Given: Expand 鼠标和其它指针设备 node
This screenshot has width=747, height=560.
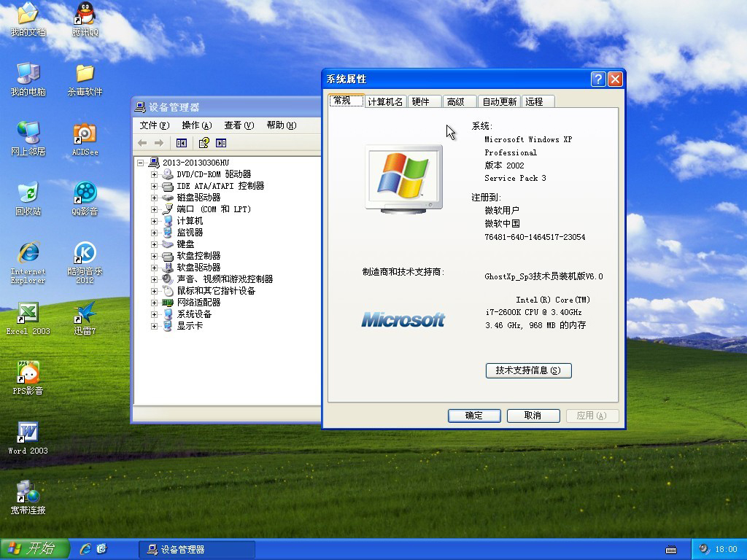Looking at the screenshot, I should click(154, 291).
